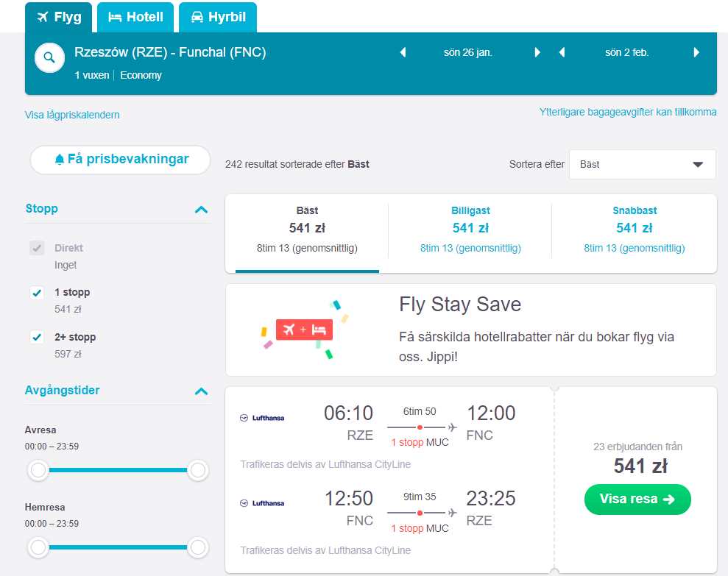Viewport: 728px width, 576px height.
Task: Click the search magnifier icon
Action: pos(49,57)
